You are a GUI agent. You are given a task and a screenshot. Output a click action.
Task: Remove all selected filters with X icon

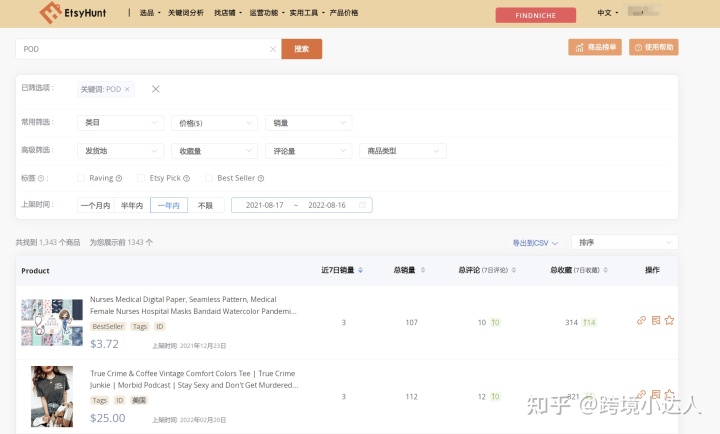[156, 89]
